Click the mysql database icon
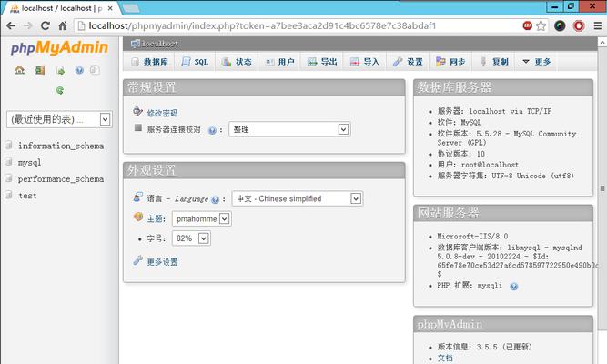The image size is (607, 364). point(8,161)
